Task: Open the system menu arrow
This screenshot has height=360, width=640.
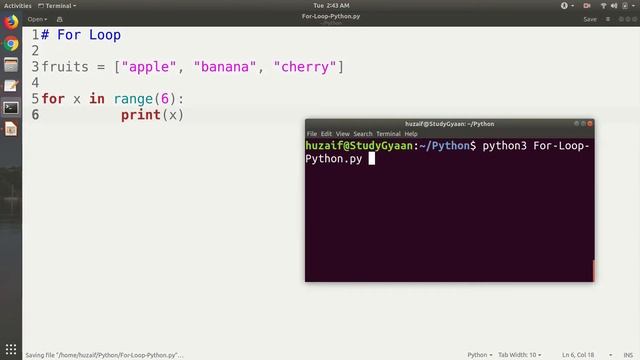Action: (633, 6)
